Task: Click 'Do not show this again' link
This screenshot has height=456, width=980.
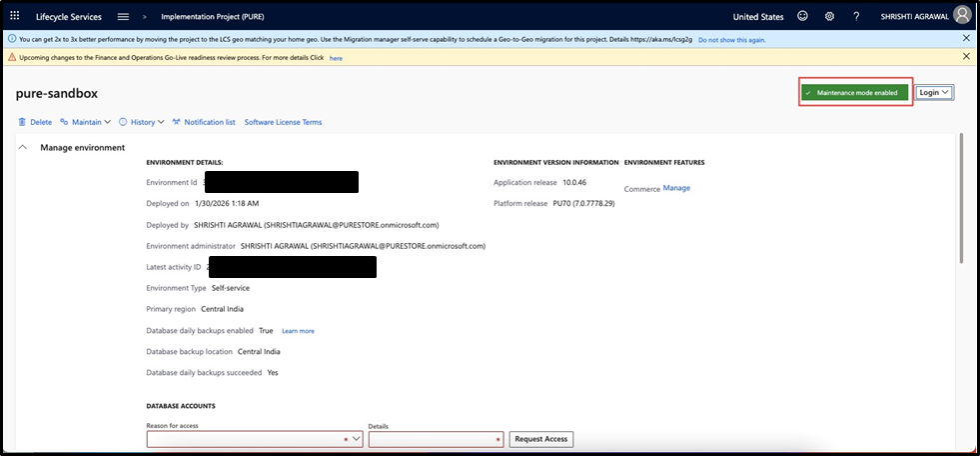Action: tap(732, 39)
